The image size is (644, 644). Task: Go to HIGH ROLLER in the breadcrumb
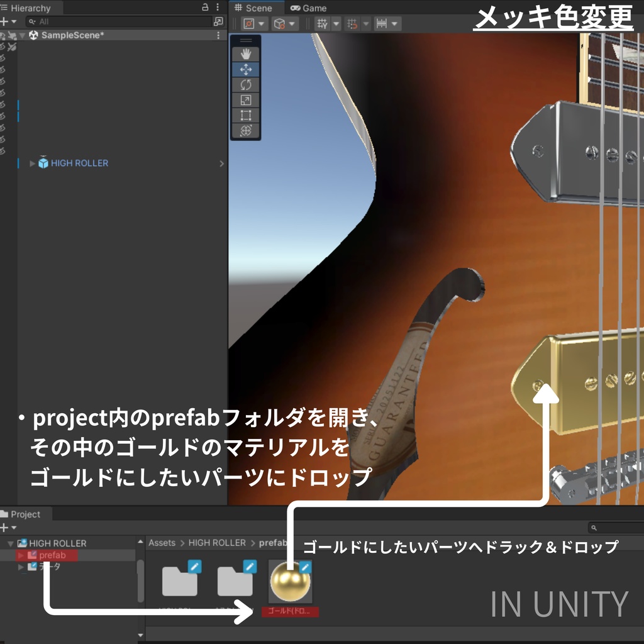point(217,543)
